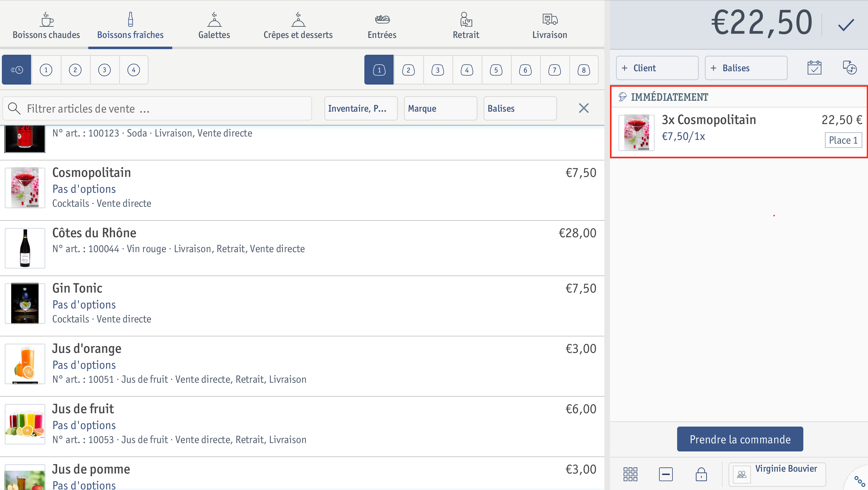
Task: Click the Place 1 tag on order line
Action: click(x=843, y=140)
